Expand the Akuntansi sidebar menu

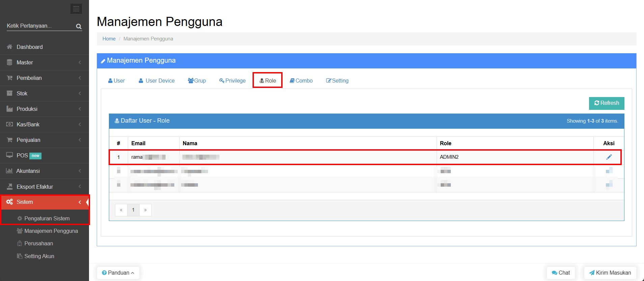click(x=28, y=171)
